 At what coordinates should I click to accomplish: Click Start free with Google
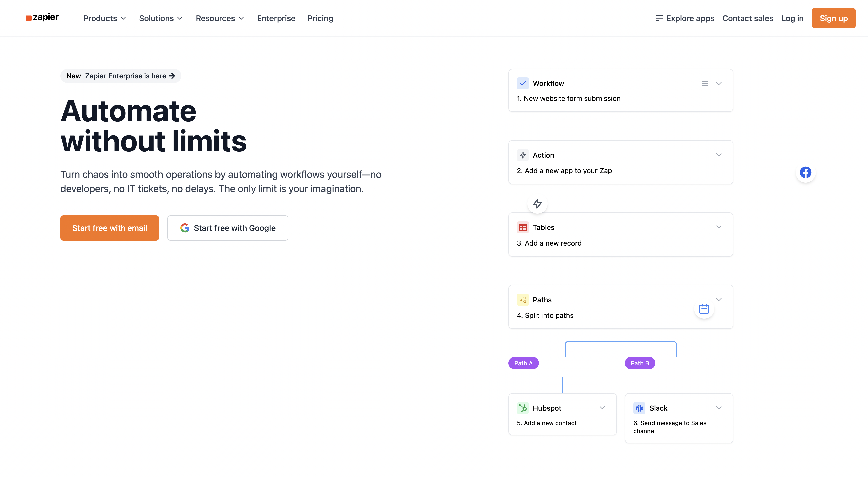(228, 228)
